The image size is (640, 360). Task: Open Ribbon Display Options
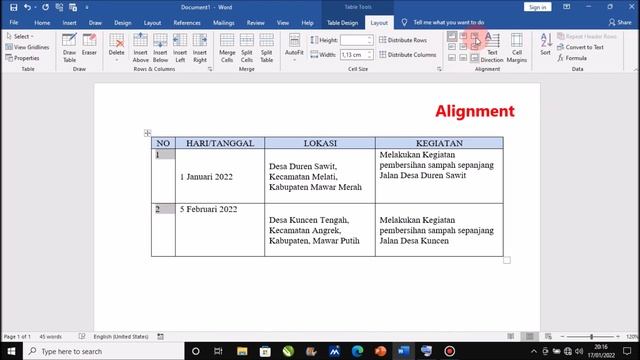point(567,7)
